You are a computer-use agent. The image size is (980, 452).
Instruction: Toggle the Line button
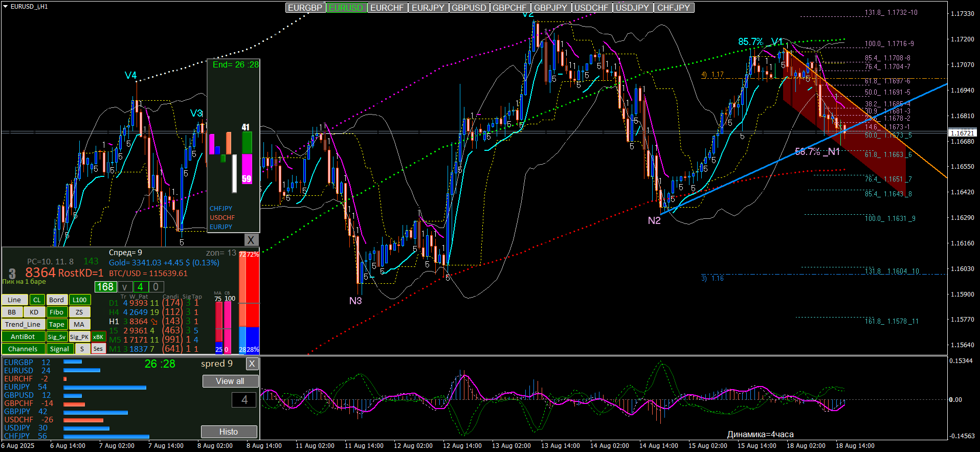coord(14,300)
